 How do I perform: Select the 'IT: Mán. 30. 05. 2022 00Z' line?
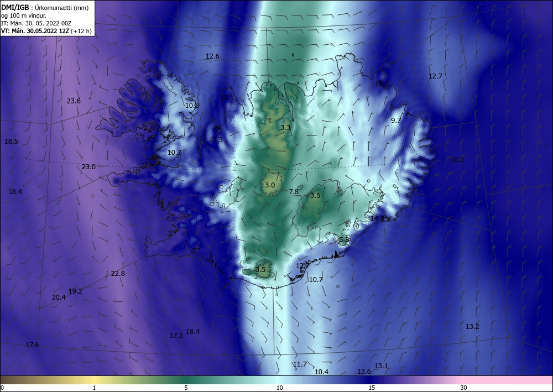[x=36, y=23]
